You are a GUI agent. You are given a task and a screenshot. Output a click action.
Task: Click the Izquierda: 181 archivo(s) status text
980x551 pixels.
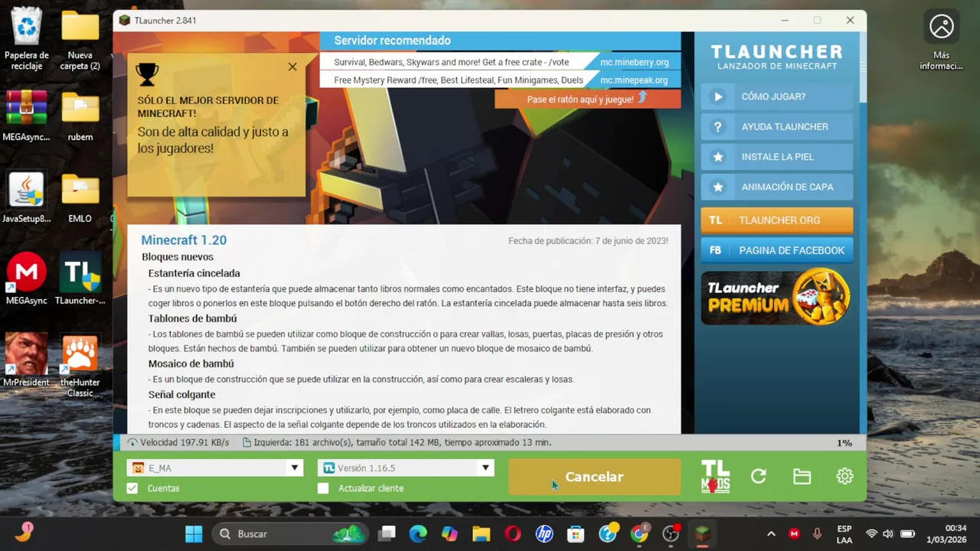[403, 442]
